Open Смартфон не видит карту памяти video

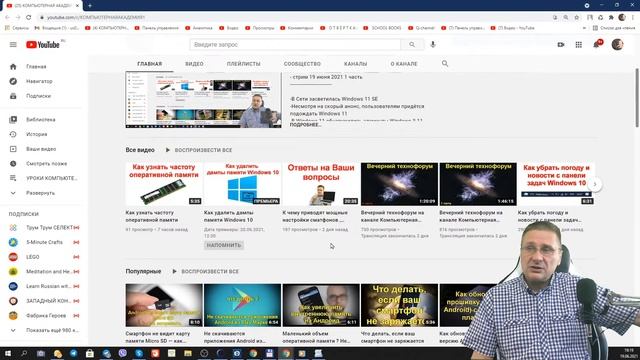(x=164, y=305)
